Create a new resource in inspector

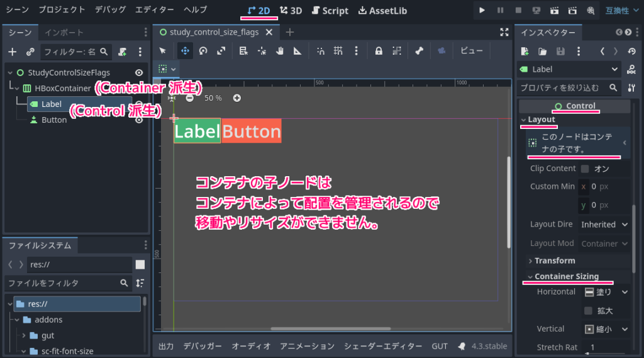525,52
